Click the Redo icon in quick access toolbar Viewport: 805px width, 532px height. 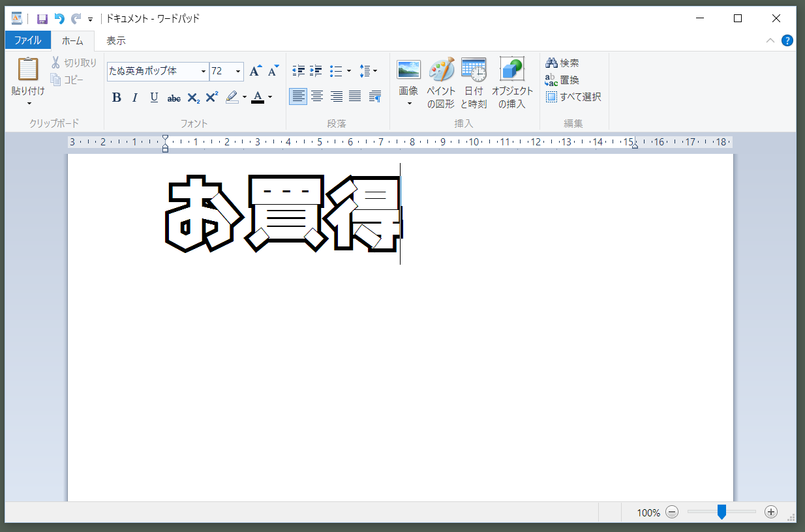click(x=76, y=19)
